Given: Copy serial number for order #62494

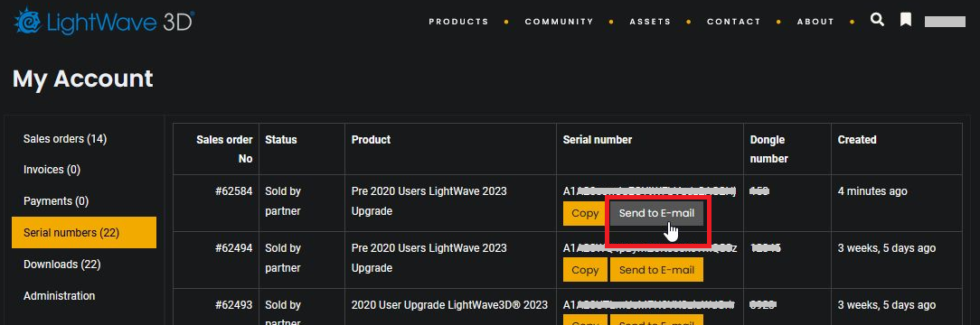Looking at the screenshot, I should coord(585,270).
